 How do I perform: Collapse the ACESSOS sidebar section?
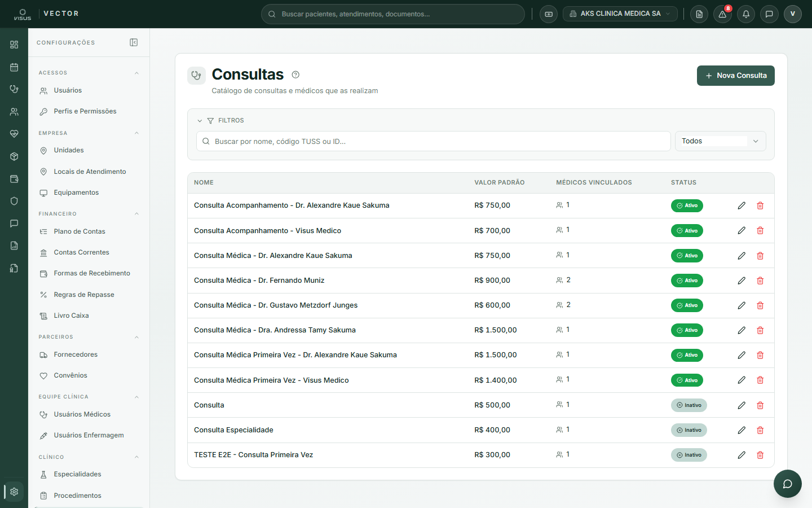pyautogui.click(x=136, y=73)
